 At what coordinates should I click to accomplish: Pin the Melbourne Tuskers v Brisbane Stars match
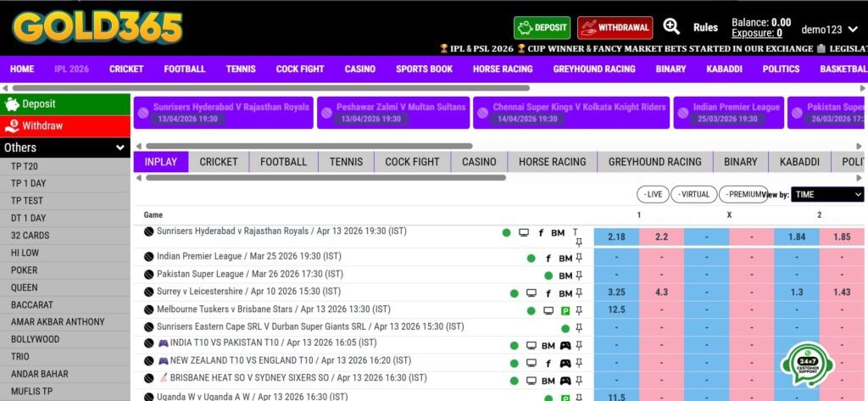click(579, 311)
